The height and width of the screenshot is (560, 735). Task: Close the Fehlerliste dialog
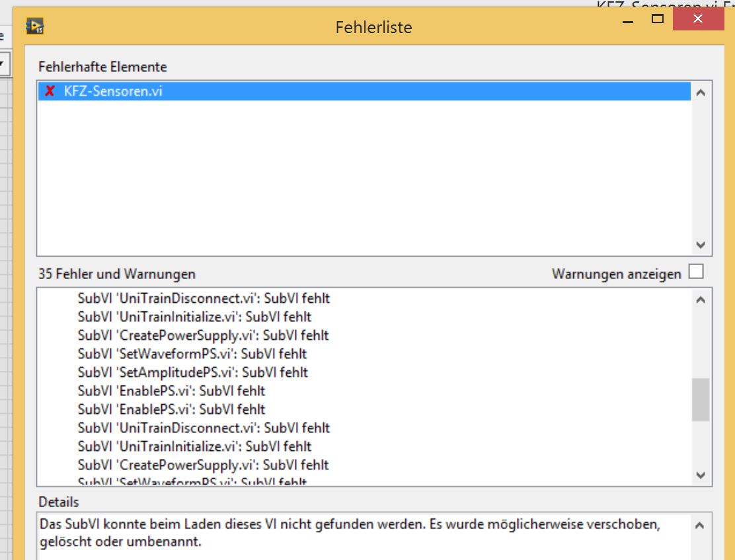point(697,20)
